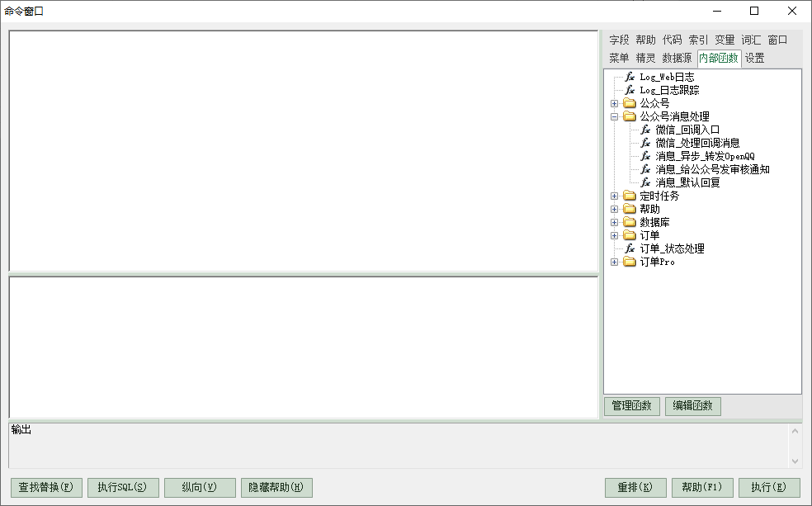This screenshot has height=506, width=812.
Task: Click the 编辑函数 button
Action: (693, 406)
